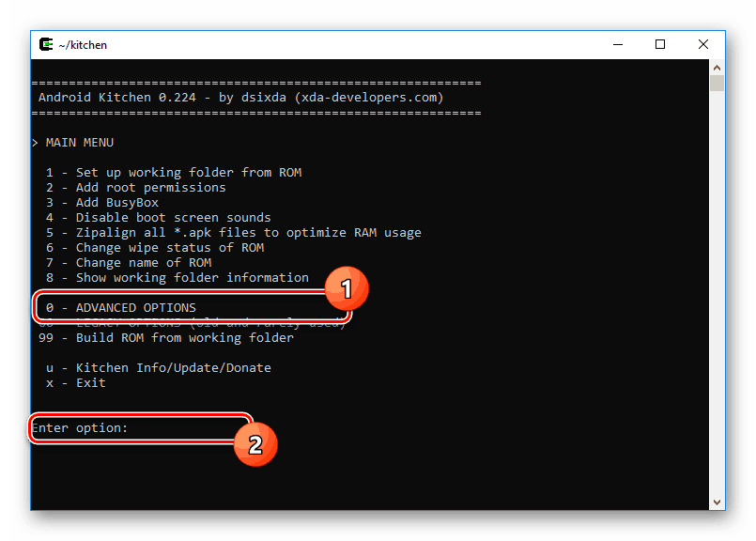Click 'Show working folder information' line
This screenshot has height=541, width=756.
tap(177, 278)
